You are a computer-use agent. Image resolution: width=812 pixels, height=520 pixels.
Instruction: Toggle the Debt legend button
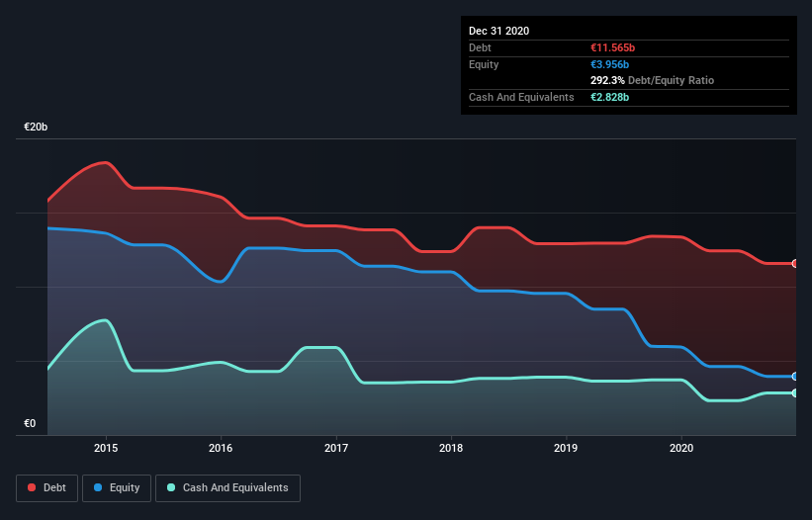point(47,488)
